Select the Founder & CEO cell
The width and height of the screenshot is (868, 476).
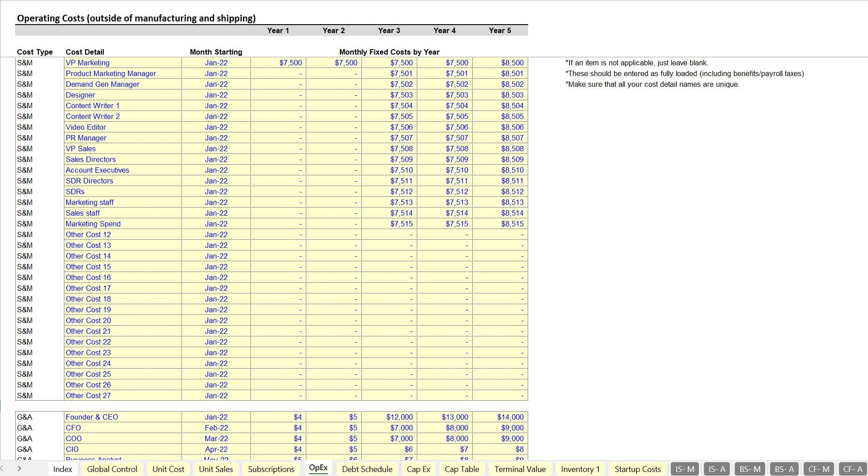click(x=123, y=417)
